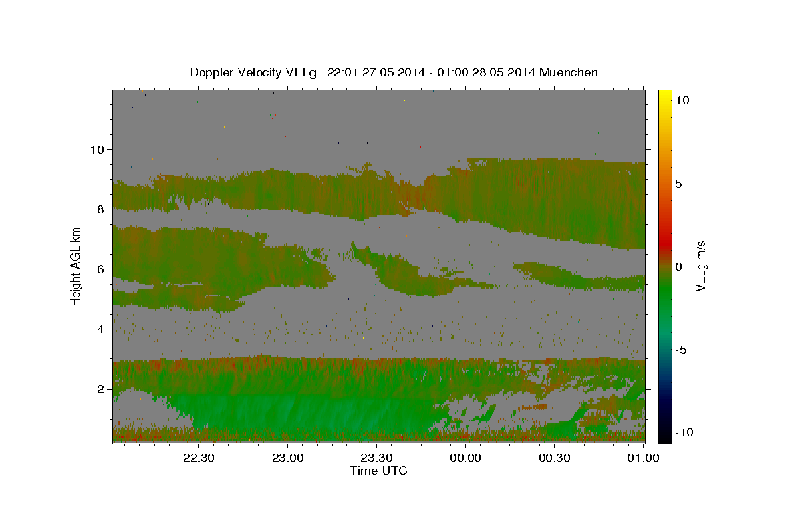Click the plot title 'Doppler Velocity VELg'
798x532 pixels.
(x=253, y=72)
